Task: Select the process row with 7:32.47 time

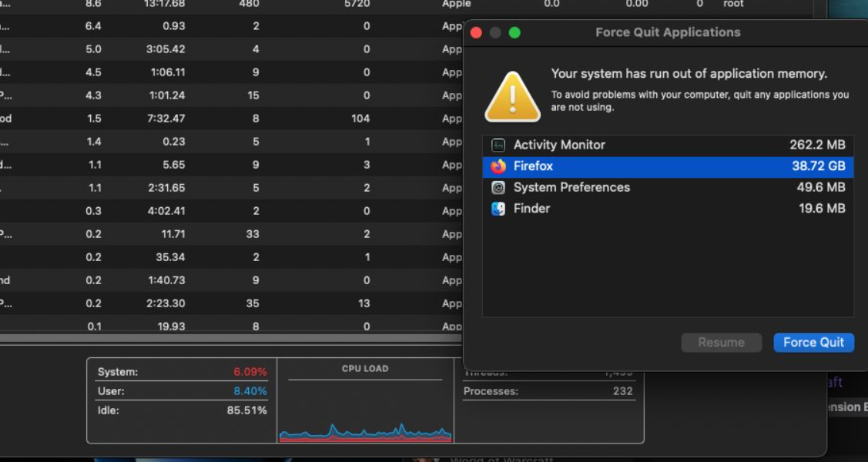Action: tap(231, 119)
